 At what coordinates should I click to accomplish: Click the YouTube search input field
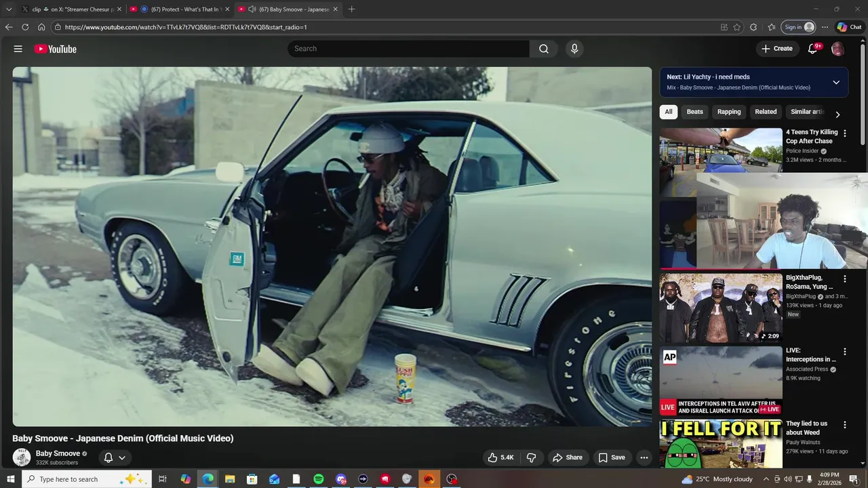point(408,49)
